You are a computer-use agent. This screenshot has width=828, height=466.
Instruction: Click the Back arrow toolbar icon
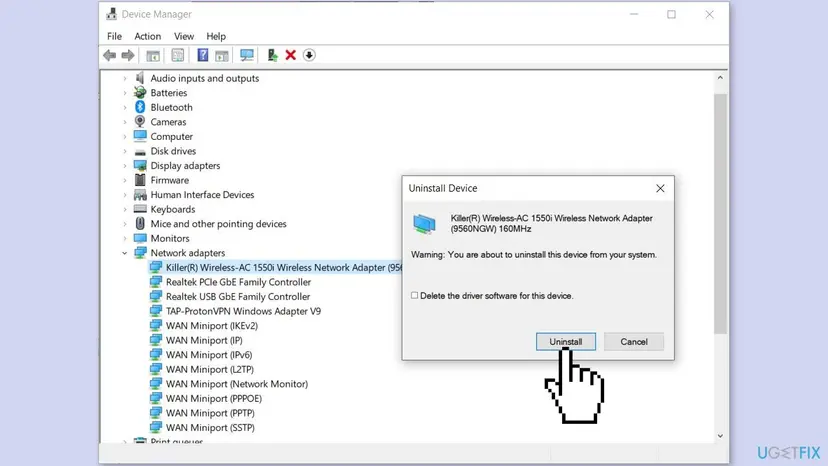pyautogui.click(x=109, y=55)
